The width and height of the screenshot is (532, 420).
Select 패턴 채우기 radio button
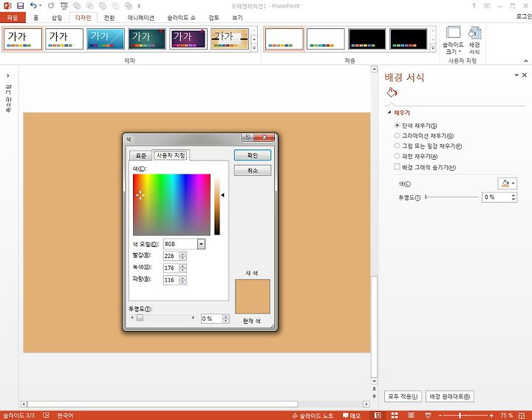tap(397, 156)
